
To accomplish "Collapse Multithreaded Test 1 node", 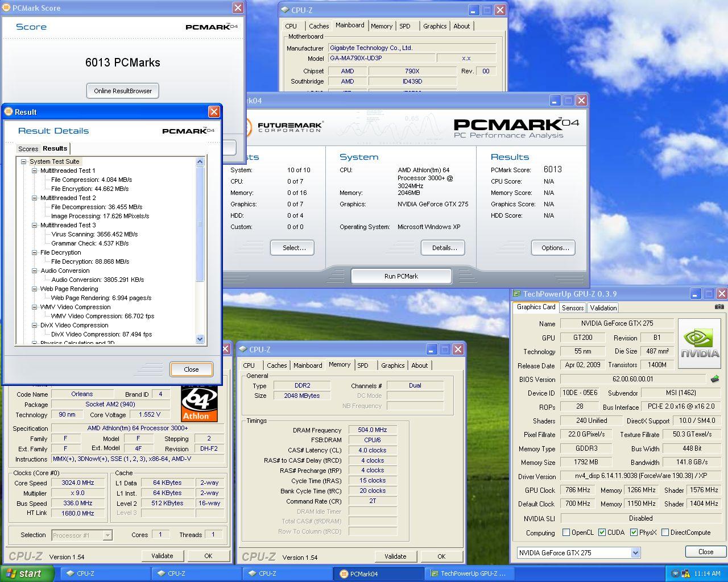I will 35,171.
